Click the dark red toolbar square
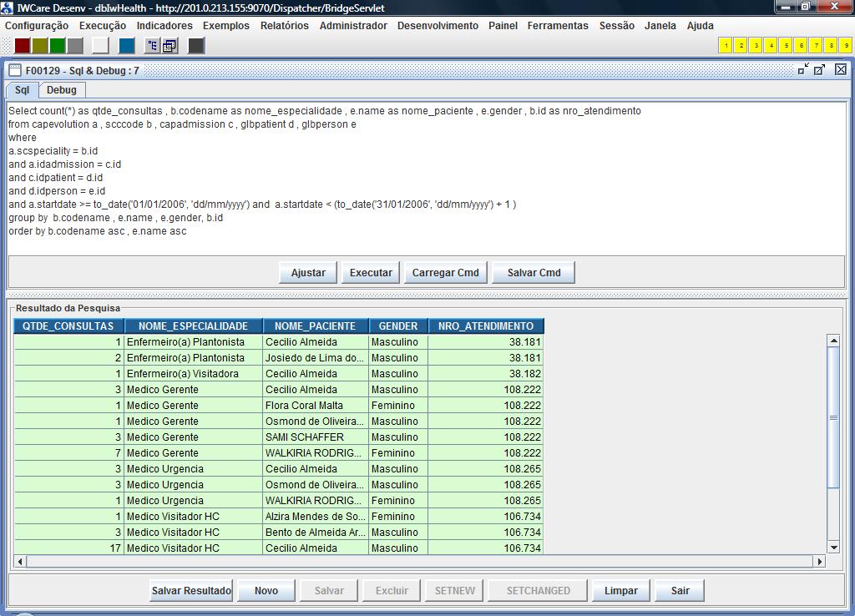Image resolution: width=855 pixels, height=616 pixels. (23, 46)
